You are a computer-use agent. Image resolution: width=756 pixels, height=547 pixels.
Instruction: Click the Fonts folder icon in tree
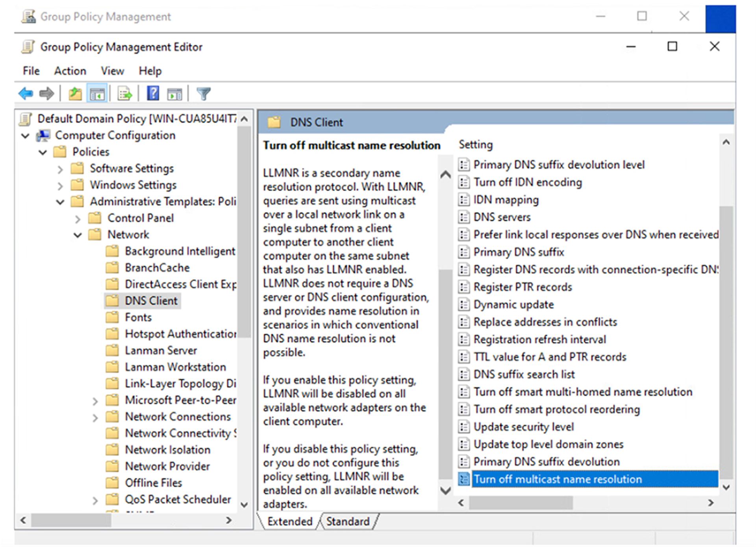point(112,317)
